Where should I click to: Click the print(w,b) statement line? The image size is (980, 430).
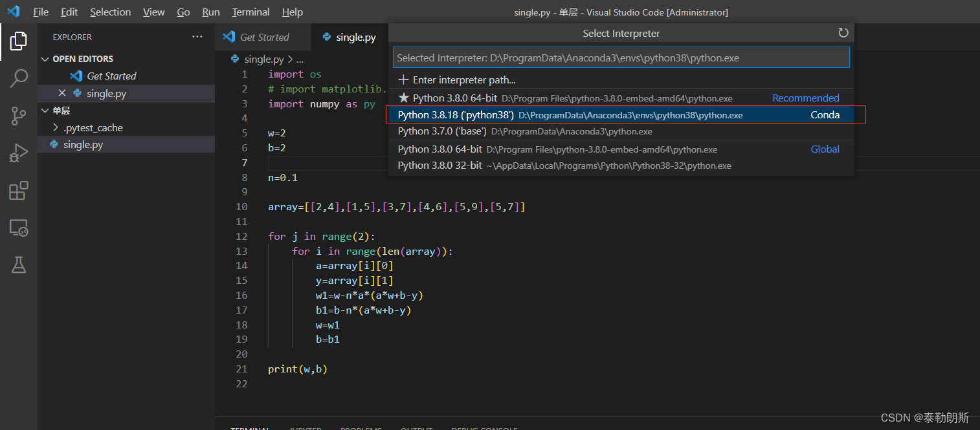point(298,369)
